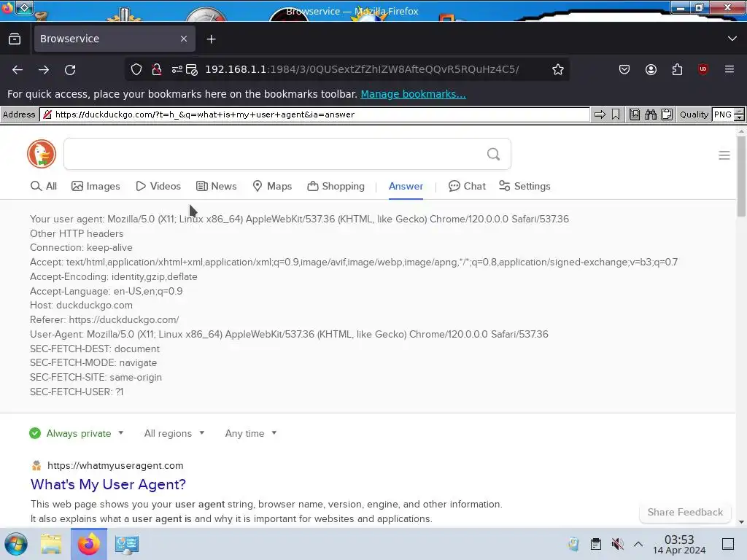Viewport: 747px width, 560px height.
Task: Switch to the Videos tab
Action: click(158, 186)
